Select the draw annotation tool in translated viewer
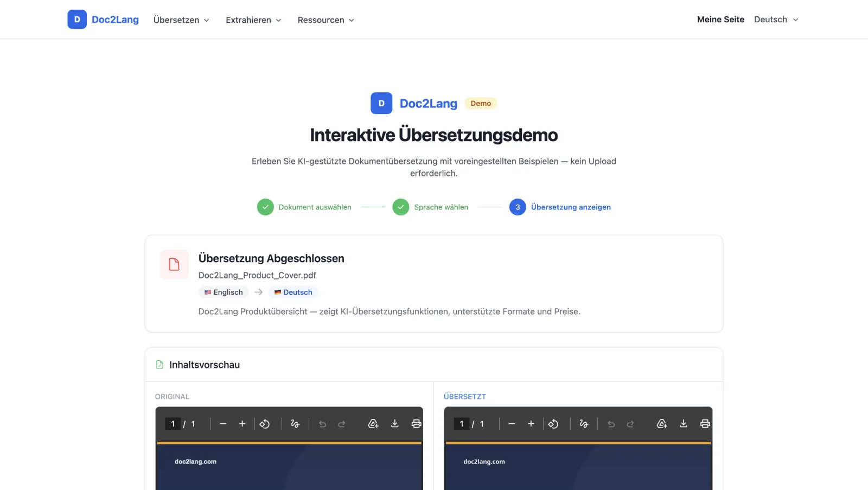This screenshot has width=868, height=490. pyautogui.click(x=584, y=424)
